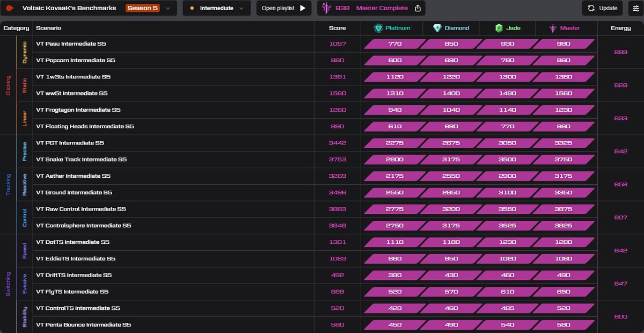Click the Jade rank gem icon
This screenshot has height=333, width=644.
point(499,28)
